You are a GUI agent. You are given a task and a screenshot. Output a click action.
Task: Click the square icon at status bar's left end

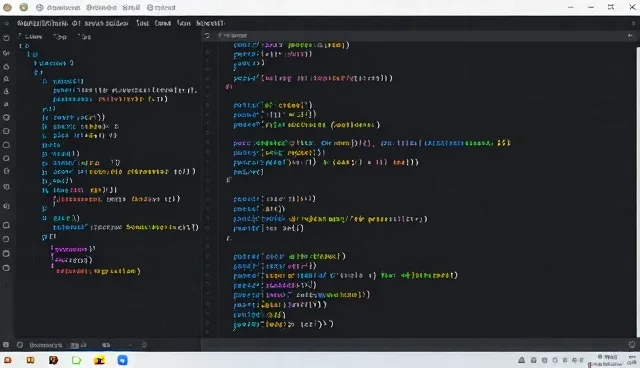point(6,345)
